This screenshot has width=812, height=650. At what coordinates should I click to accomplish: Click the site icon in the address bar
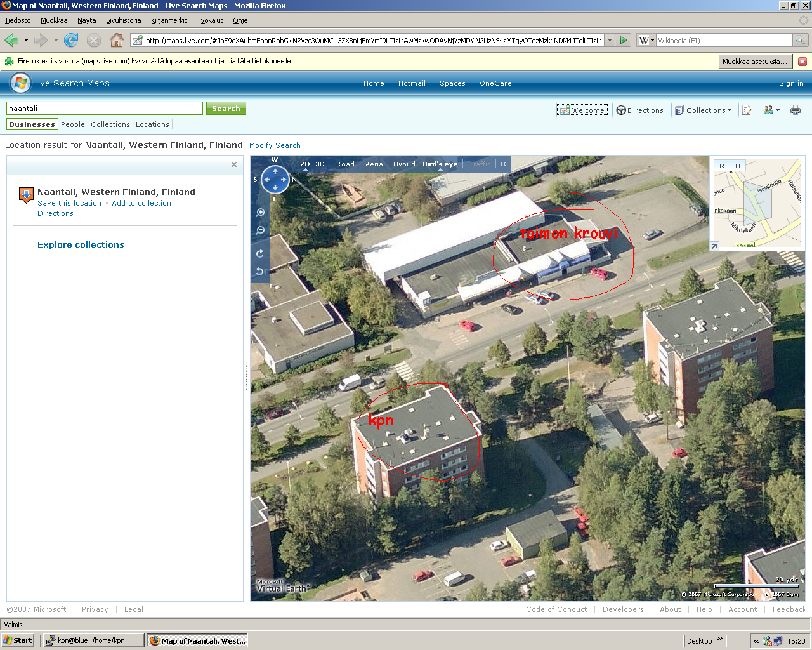click(137, 41)
